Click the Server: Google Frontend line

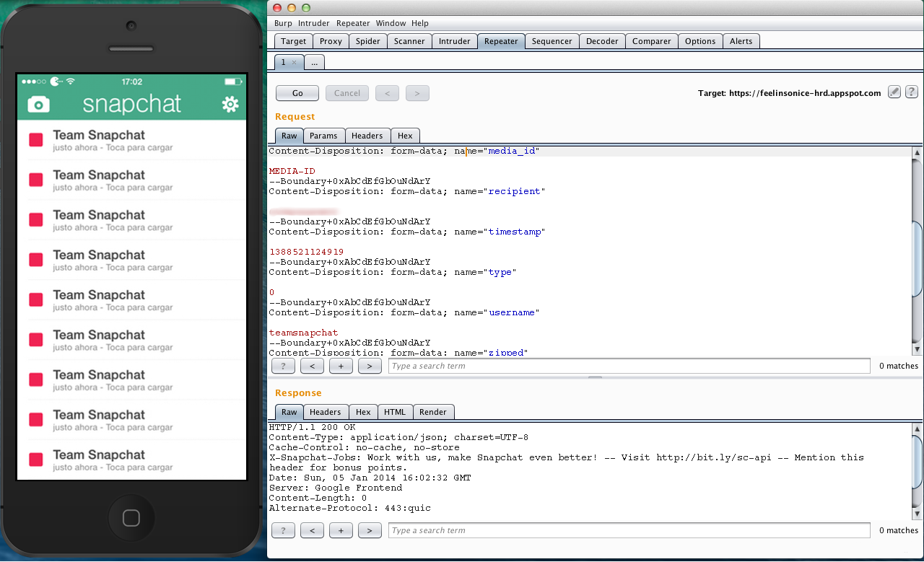coord(336,488)
